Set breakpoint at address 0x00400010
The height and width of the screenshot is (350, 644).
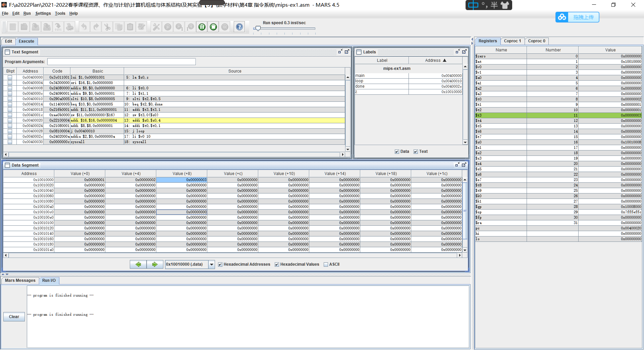tap(10, 99)
